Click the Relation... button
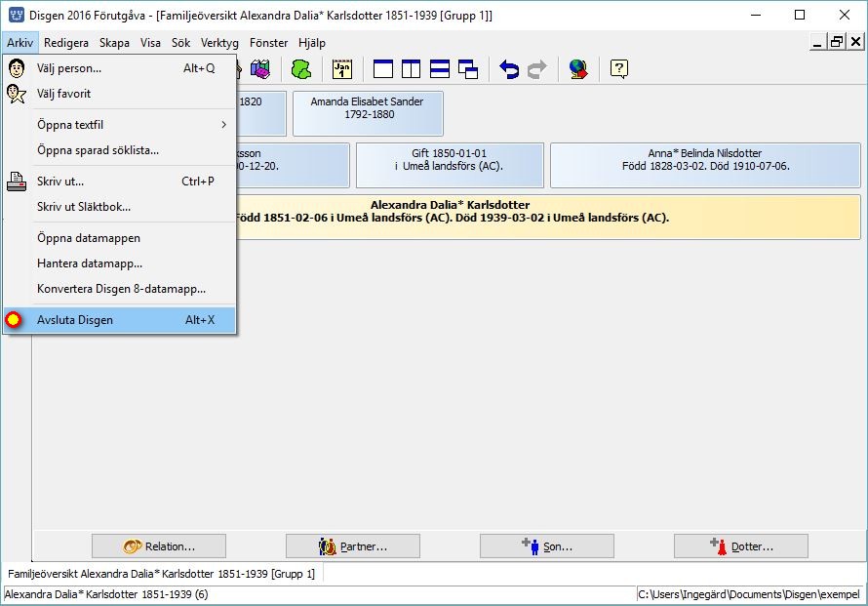 [159, 546]
